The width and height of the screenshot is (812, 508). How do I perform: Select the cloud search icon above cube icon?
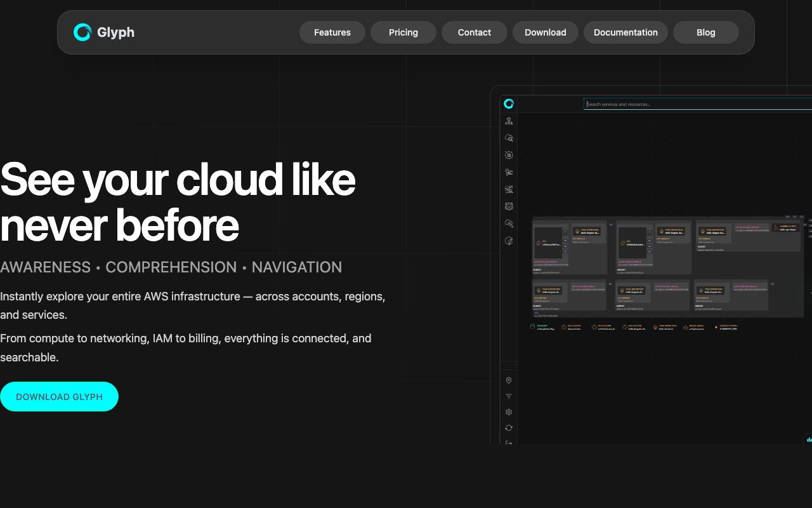point(509,224)
